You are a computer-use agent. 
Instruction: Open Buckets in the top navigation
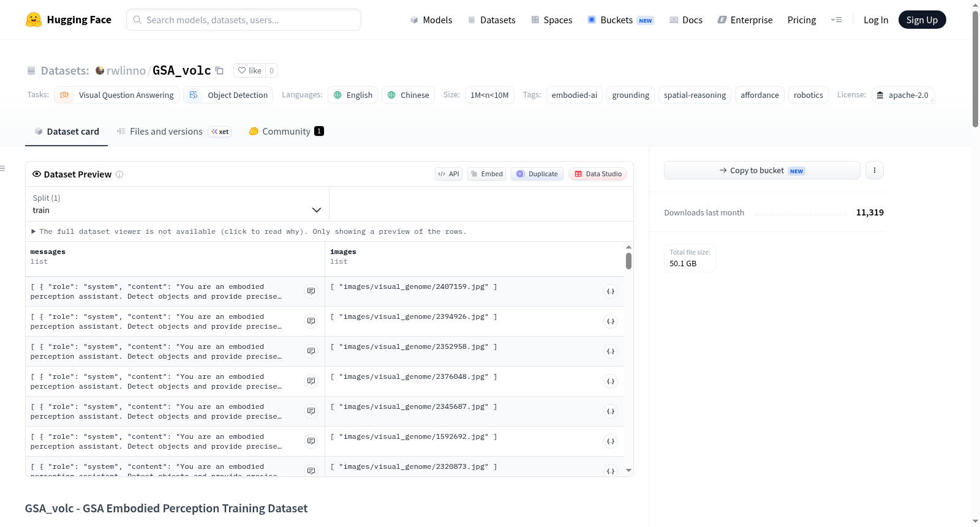tap(620, 20)
